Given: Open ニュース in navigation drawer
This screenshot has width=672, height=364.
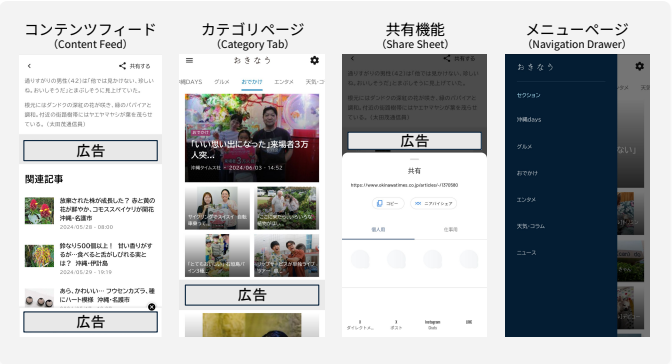Looking at the screenshot, I should click(x=526, y=253).
